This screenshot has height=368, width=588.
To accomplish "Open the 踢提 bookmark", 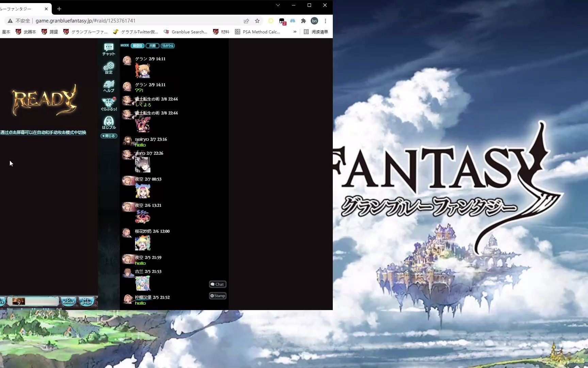I will click(50, 32).
